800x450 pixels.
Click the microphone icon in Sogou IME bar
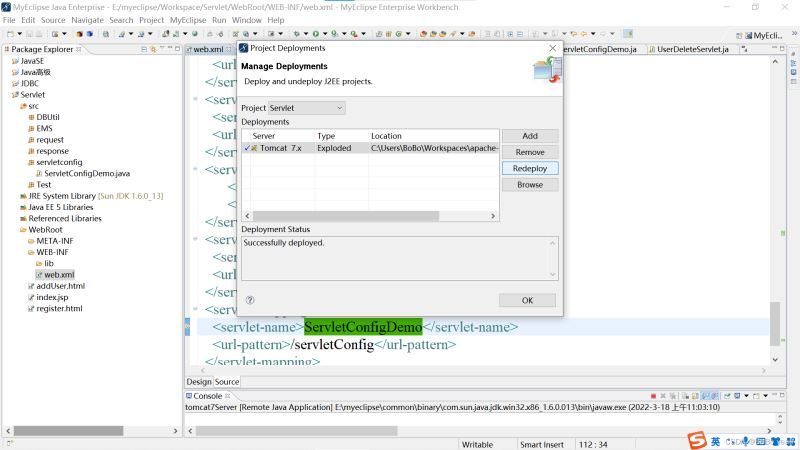[746, 441]
